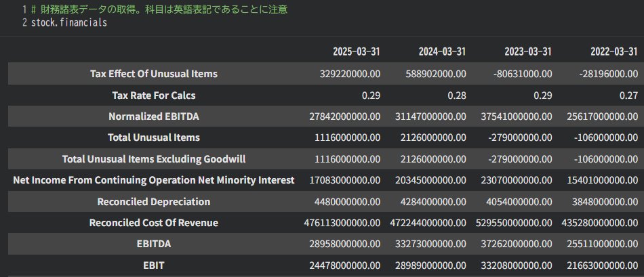Select the 2022-03-31 column header
Image resolution: width=644 pixels, height=277 pixels.
pos(614,51)
